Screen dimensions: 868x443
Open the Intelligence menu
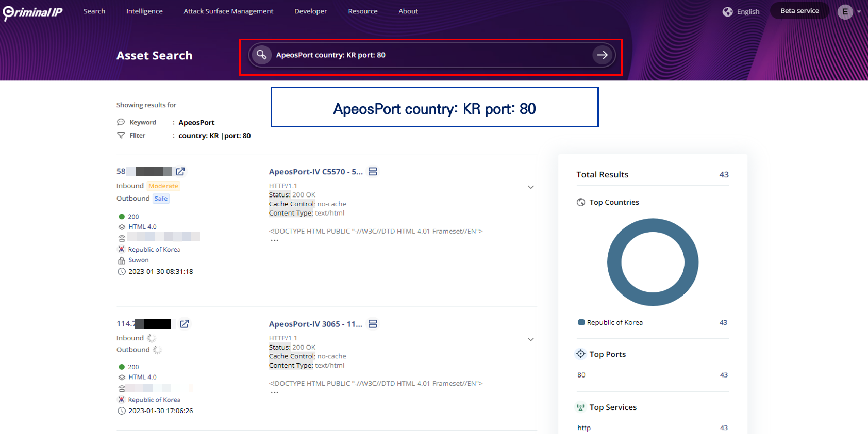click(x=144, y=11)
